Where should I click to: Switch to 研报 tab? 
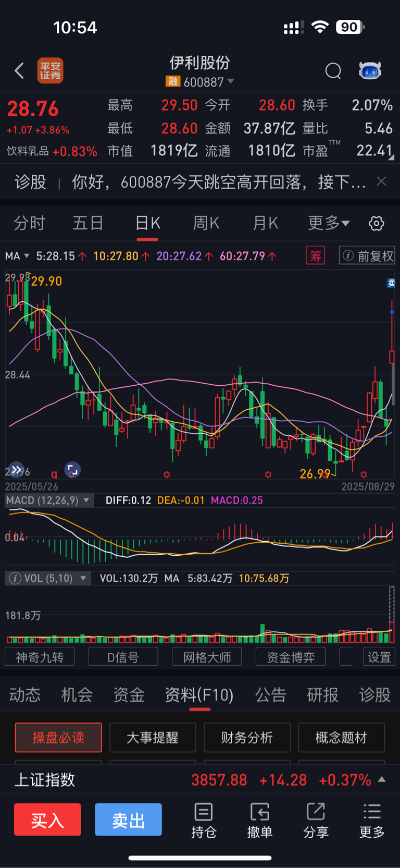[323, 695]
